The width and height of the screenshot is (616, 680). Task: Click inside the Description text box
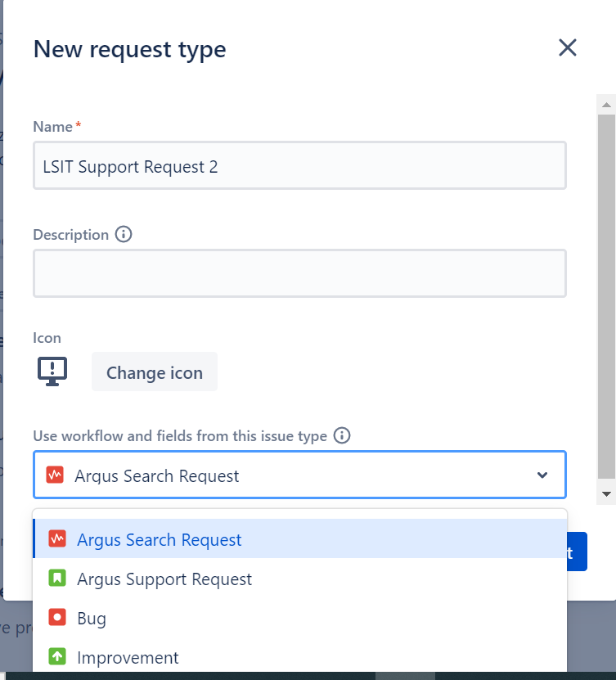pyautogui.click(x=299, y=272)
